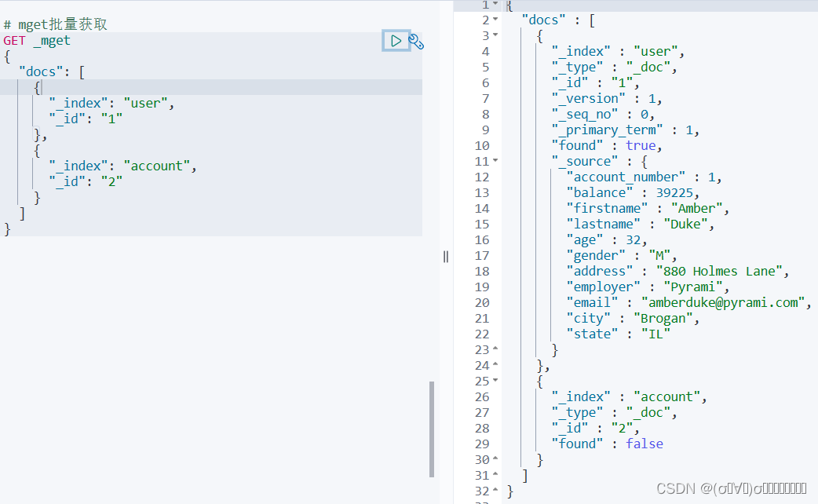Click the fold arrow on response line 32

click(x=495, y=490)
